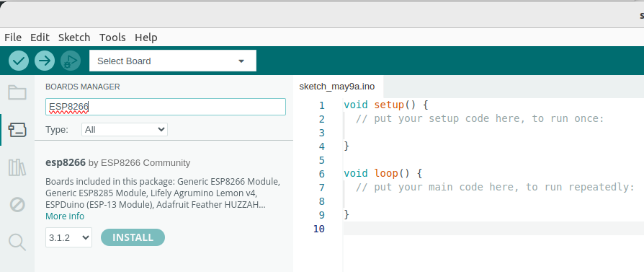Open the Library Manager books icon
This screenshot has height=272, width=644.
[x=17, y=167]
